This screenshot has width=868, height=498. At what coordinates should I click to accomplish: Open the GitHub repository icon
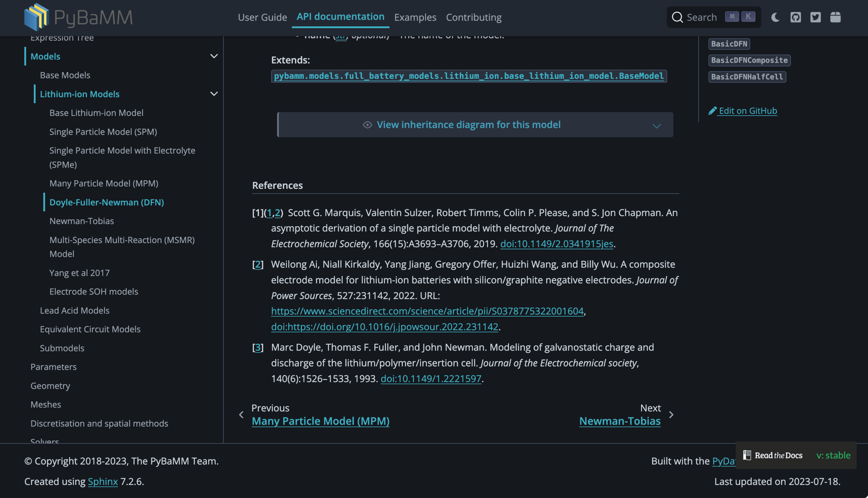click(x=795, y=17)
